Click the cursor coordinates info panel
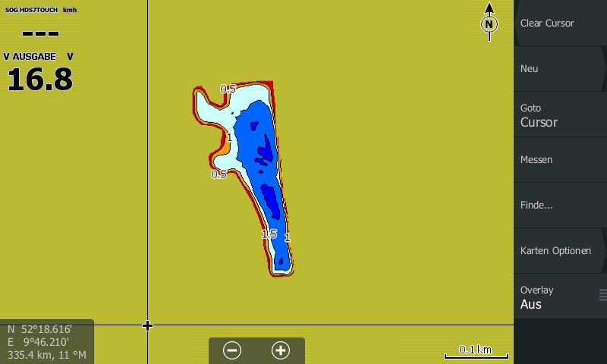Viewport: 607px width, 364px height. [x=46, y=342]
